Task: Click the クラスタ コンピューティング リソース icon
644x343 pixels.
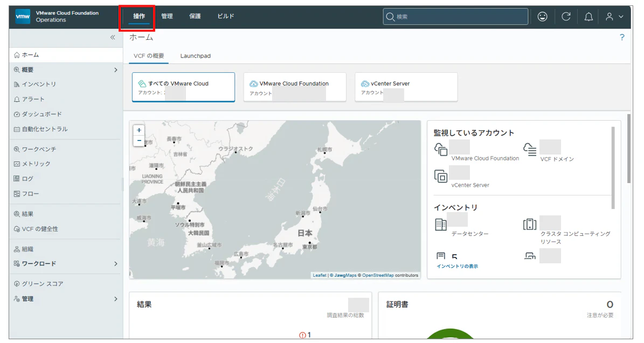Action: 530,225
